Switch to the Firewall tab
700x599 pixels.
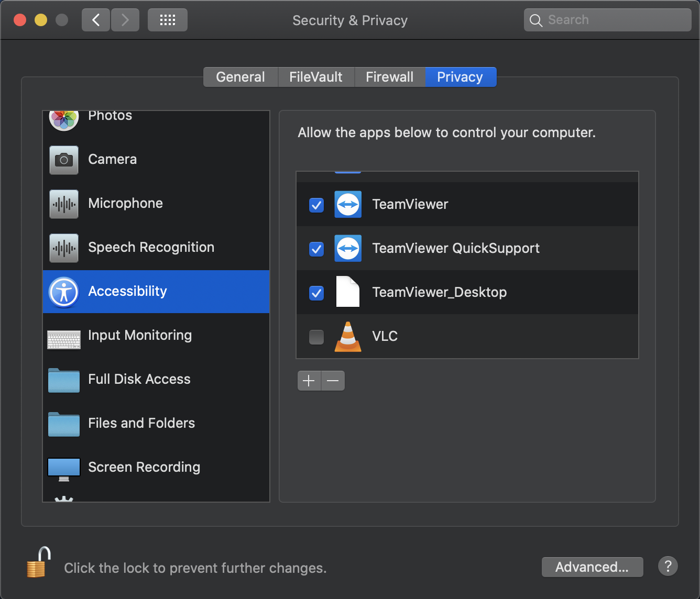click(x=390, y=77)
